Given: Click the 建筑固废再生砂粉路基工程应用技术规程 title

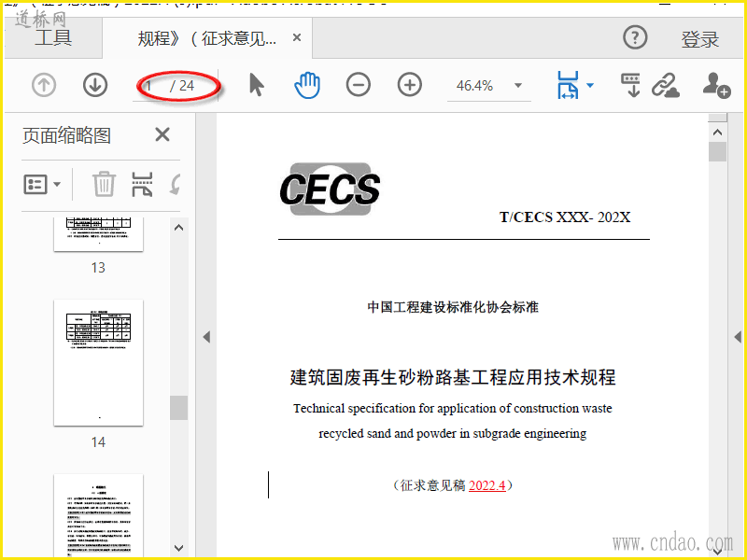Looking at the screenshot, I should (x=453, y=377).
